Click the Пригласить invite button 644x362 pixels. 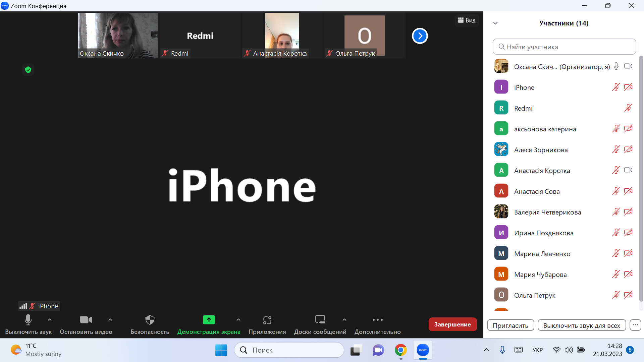(510, 325)
